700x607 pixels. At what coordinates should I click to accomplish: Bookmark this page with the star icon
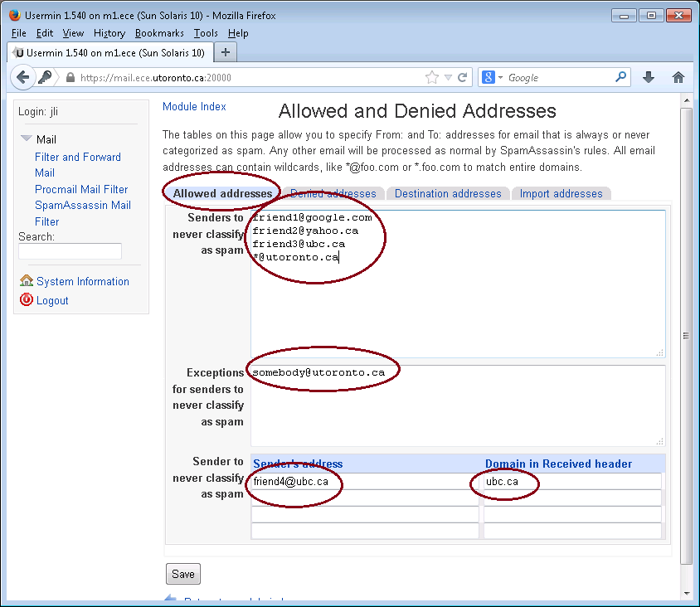pos(432,78)
